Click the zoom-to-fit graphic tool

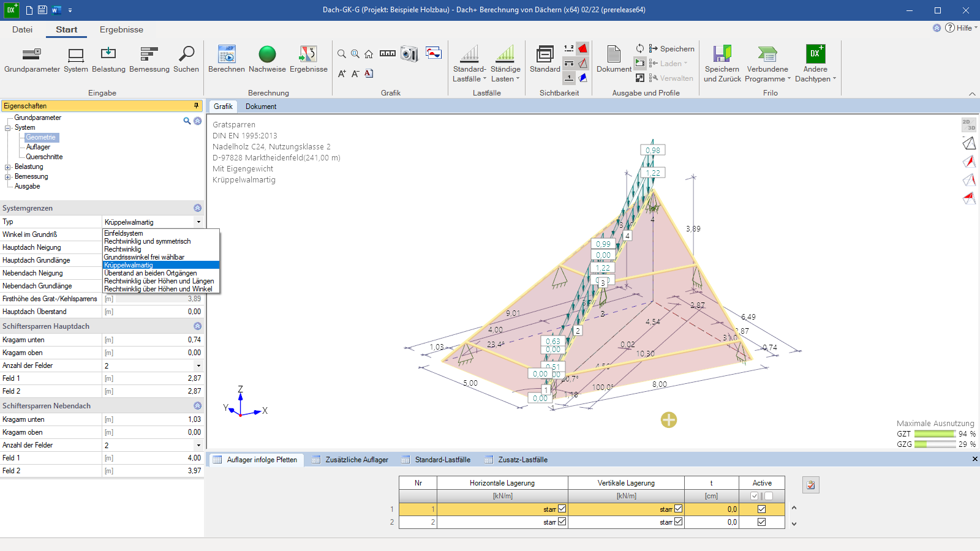coord(355,54)
